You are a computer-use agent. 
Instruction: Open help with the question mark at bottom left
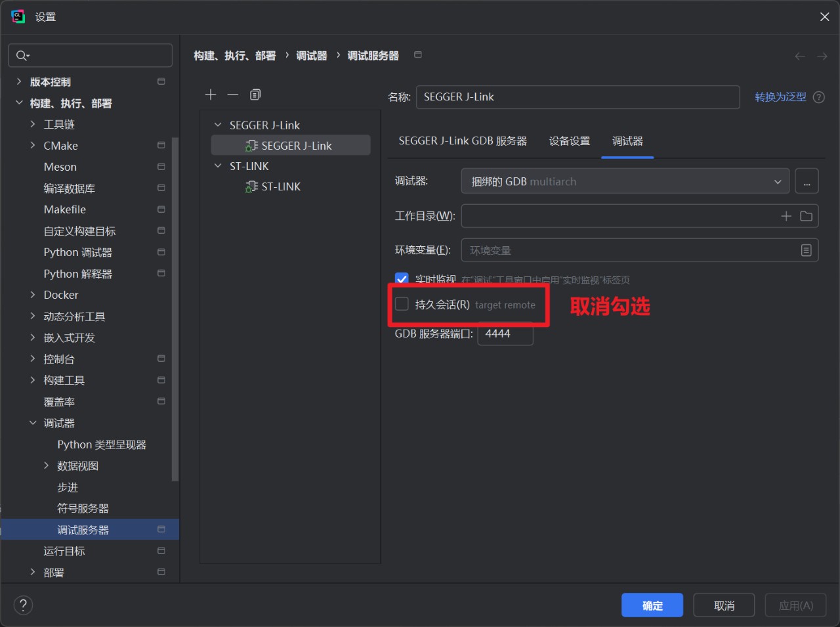click(x=23, y=605)
